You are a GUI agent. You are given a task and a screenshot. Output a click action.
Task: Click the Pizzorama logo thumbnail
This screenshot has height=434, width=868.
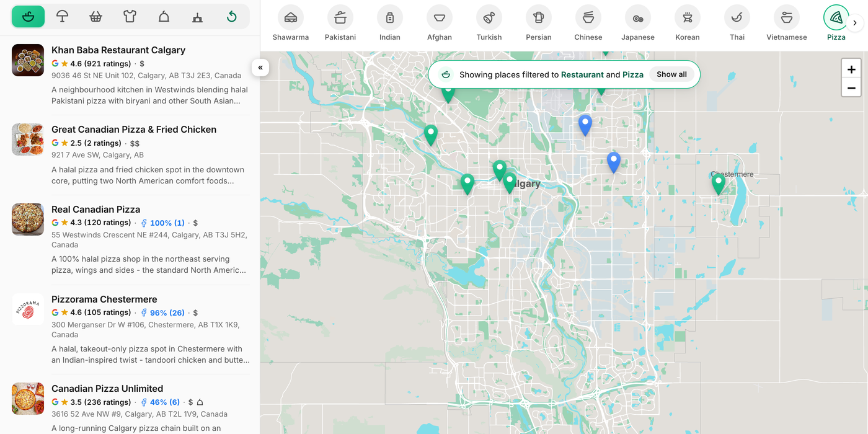(28, 309)
